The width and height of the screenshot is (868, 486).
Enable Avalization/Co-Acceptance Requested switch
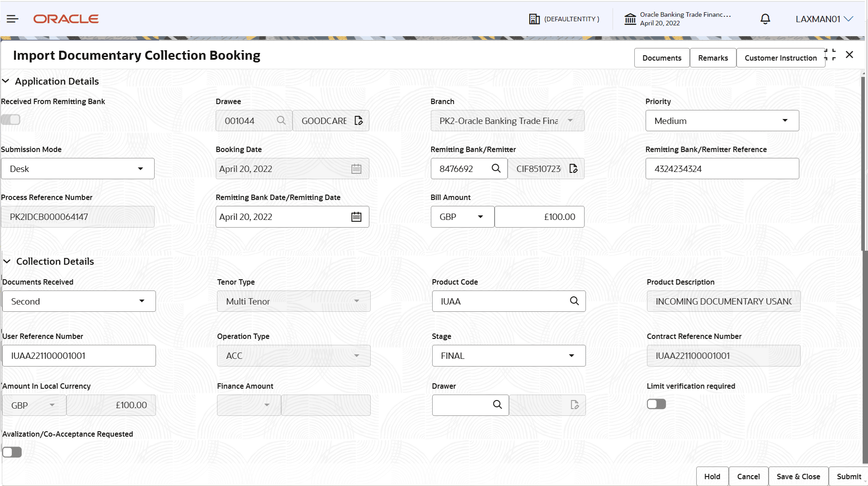pyautogui.click(x=12, y=452)
